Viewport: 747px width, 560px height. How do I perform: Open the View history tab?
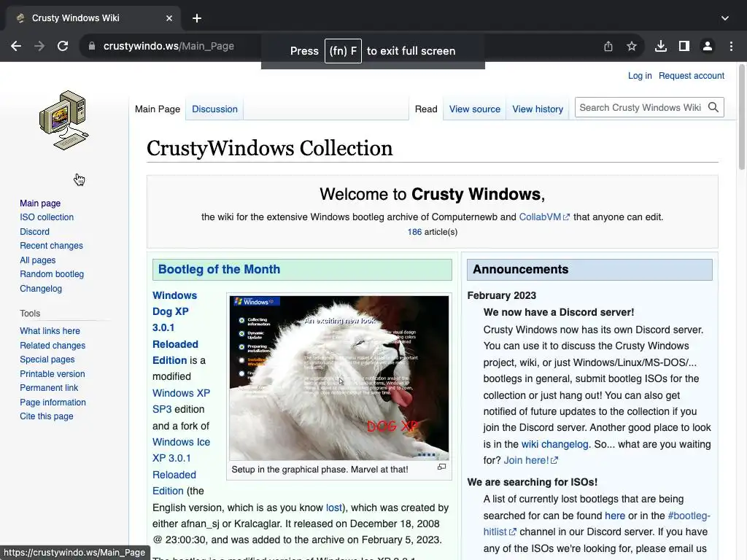click(x=538, y=109)
